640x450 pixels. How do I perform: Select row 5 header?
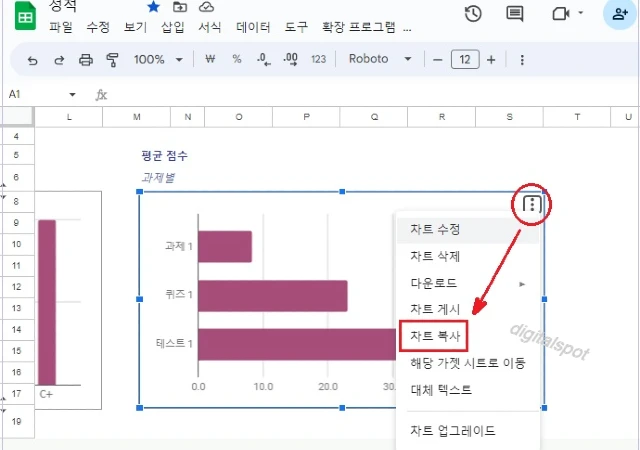16,155
